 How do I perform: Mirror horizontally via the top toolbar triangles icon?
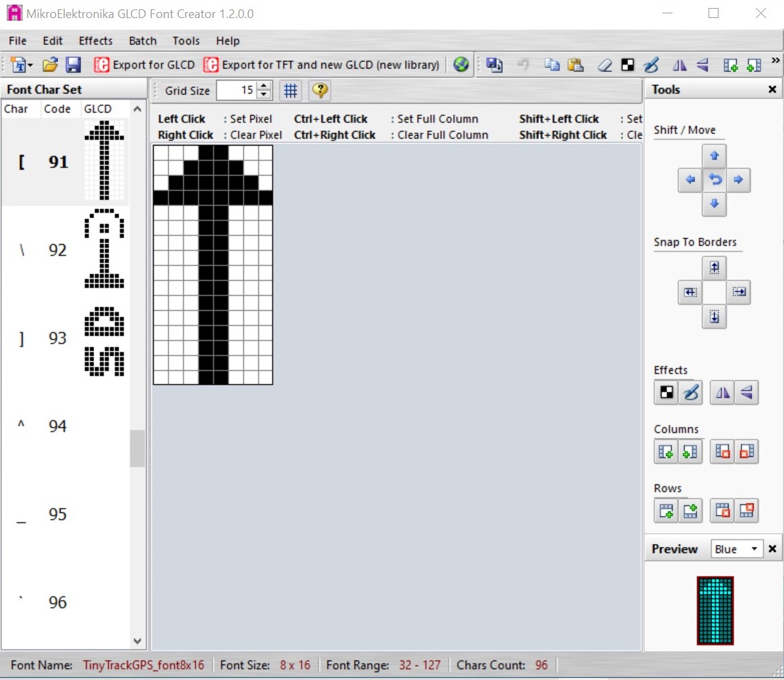[679, 65]
